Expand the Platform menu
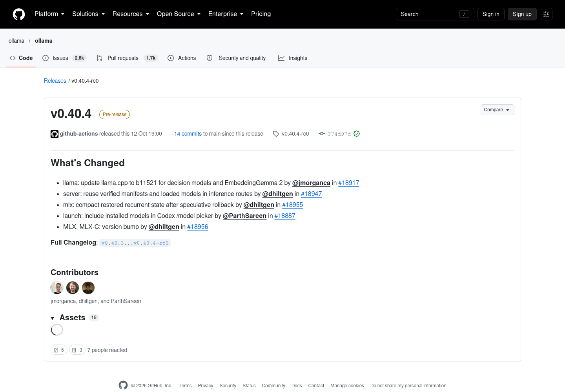The image size is (565, 392). (x=49, y=14)
